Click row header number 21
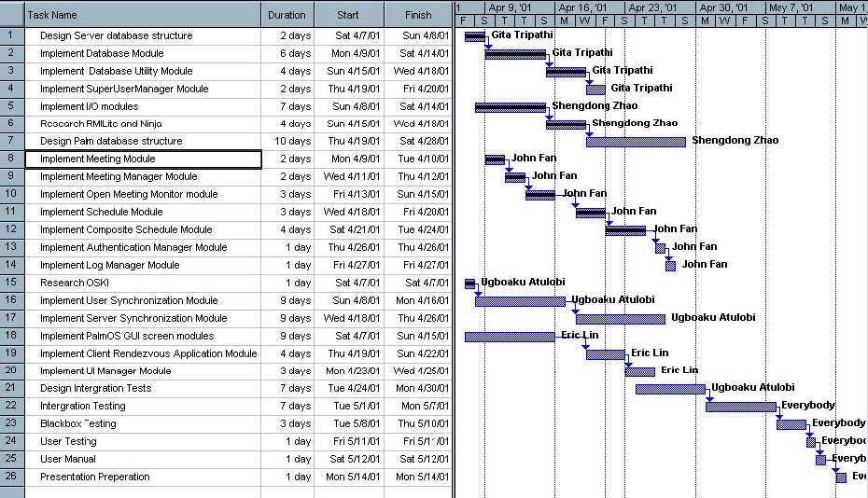 point(11,388)
